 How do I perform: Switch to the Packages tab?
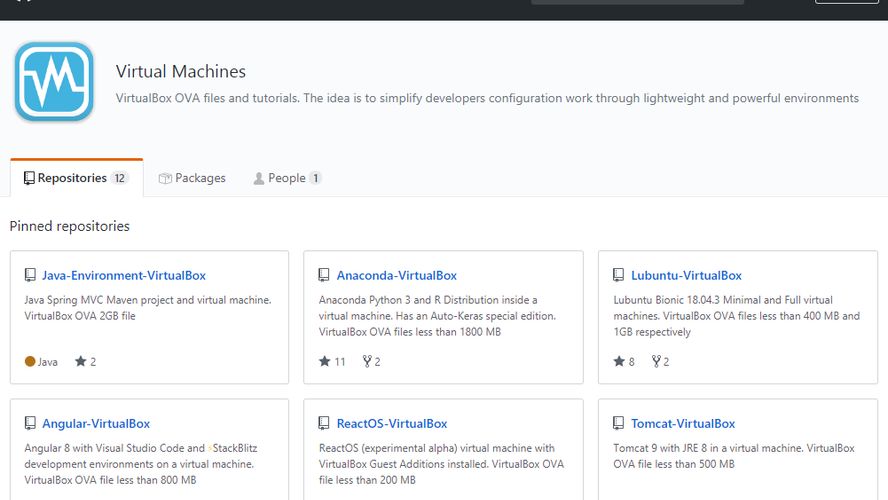(192, 178)
